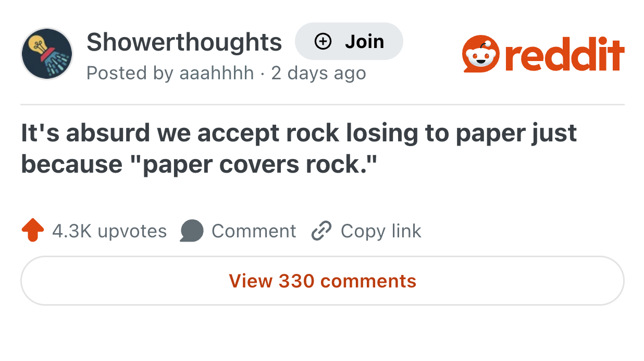Upvote the post with the orange arrow
Image resolution: width=644 pixels, height=361 pixels.
pyautogui.click(x=33, y=231)
